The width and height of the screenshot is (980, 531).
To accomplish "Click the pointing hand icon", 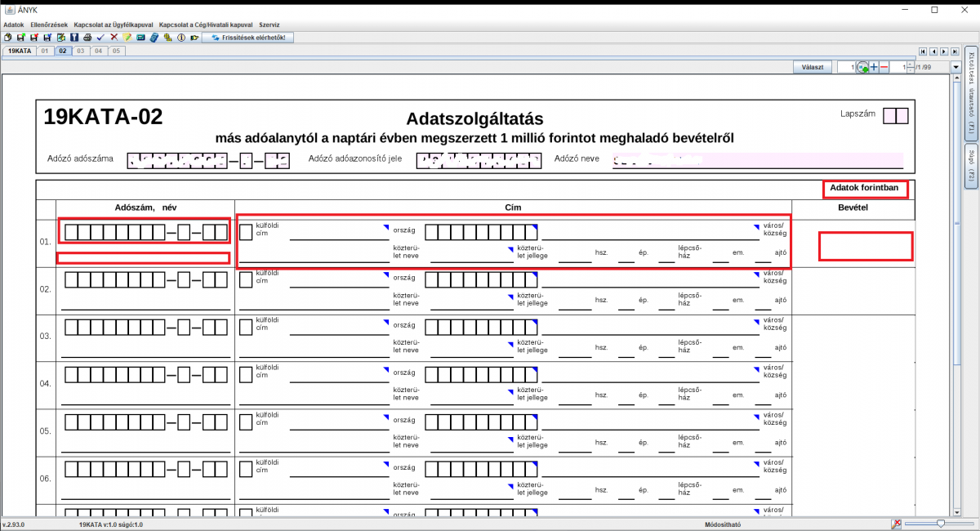I will click(194, 38).
